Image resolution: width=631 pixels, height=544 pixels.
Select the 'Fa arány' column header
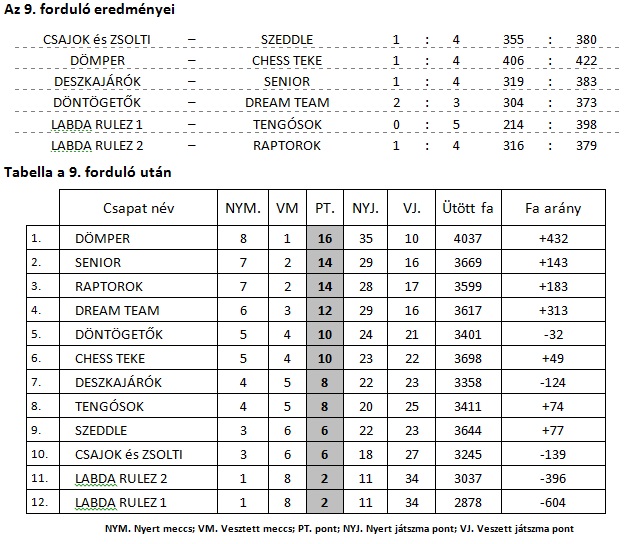pos(553,209)
